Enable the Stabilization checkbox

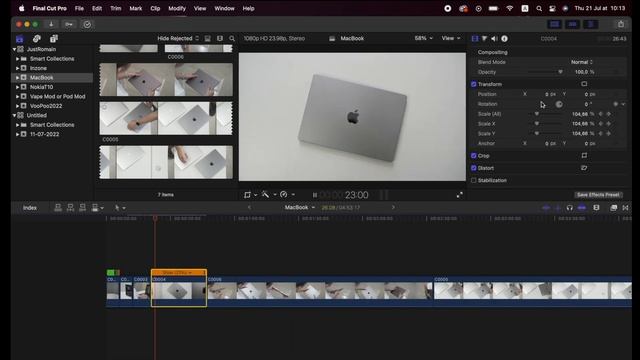473,180
